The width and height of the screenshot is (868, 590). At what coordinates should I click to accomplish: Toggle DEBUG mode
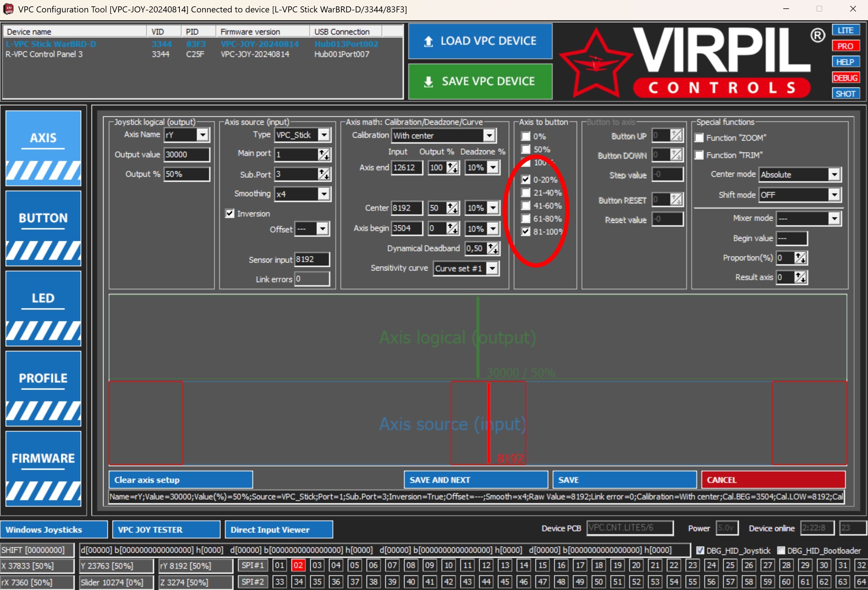click(x=845, y=78)
